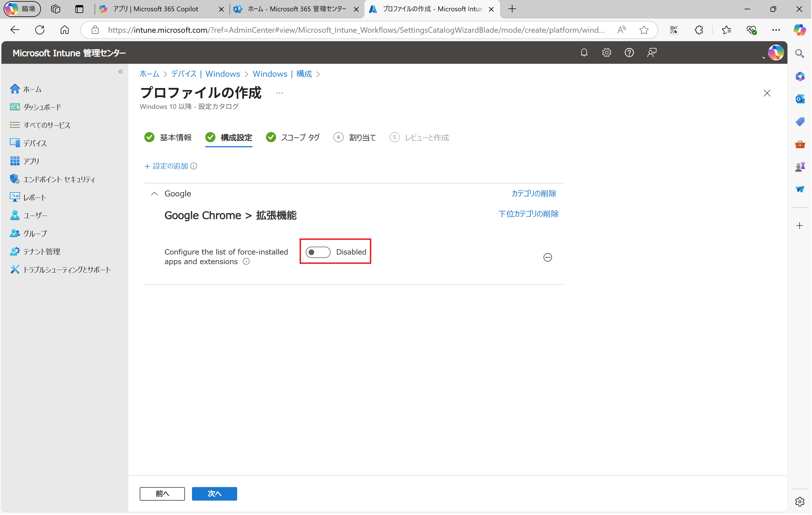This screenshot has height=515, width=812.
Task: Switch to the 割り当て step
Action: coord(362,137)
